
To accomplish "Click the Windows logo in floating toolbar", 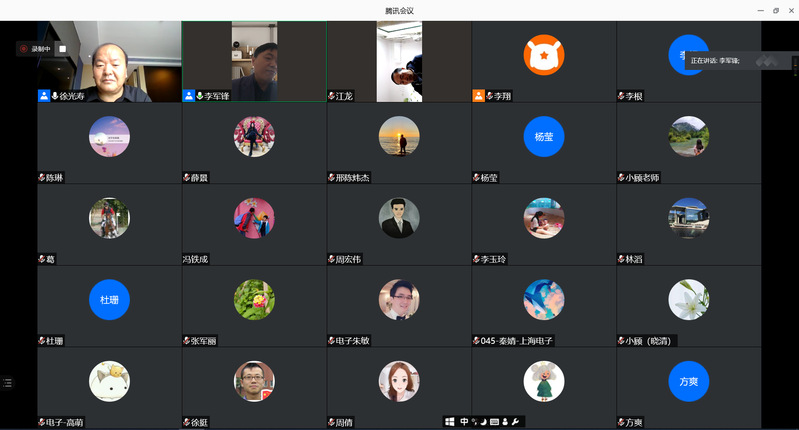I will [x=450, y=422].
